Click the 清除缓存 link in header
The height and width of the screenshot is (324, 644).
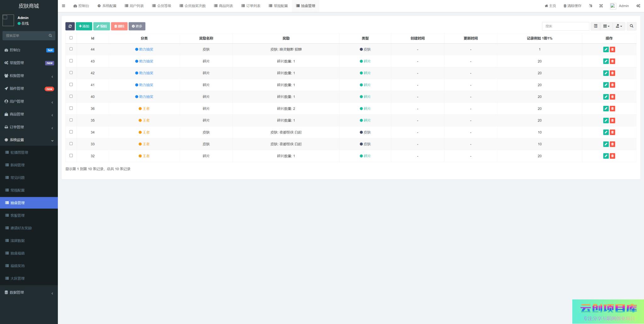(x=572, y=6)
